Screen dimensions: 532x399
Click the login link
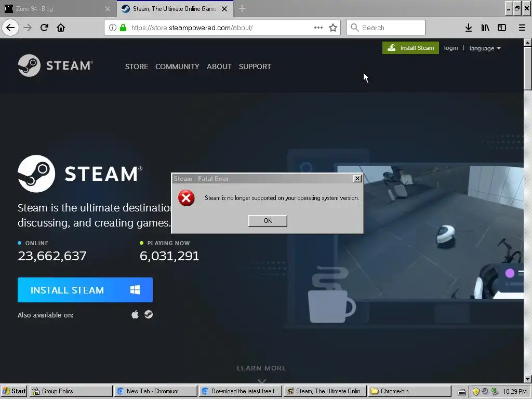click(x=451, y=48)
